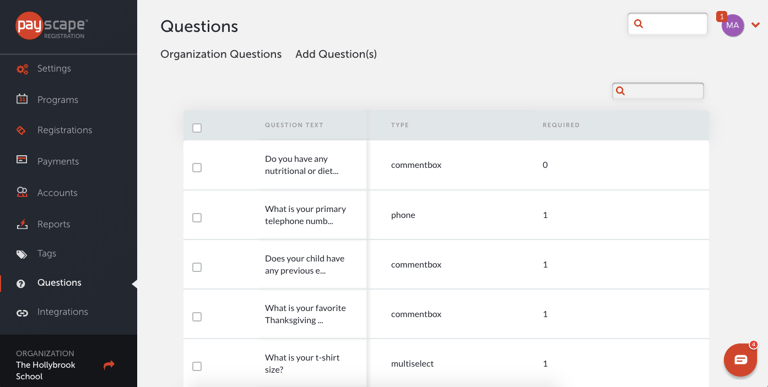This screenshot has height=387, width=768.
Task: Sort by the Required column header
Action: 561,125
